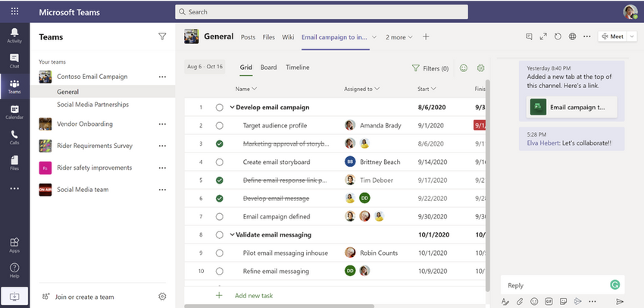Open the 2 more tabs dropdown
Viewport: 644px width, 308px height.
coord(399,37)
